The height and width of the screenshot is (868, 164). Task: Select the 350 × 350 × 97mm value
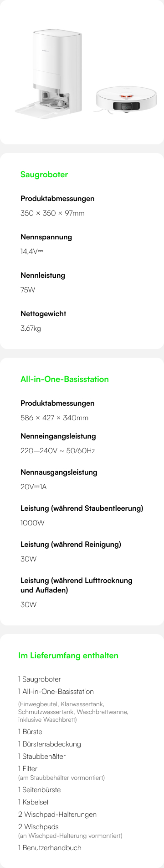(x=52, y=213)
